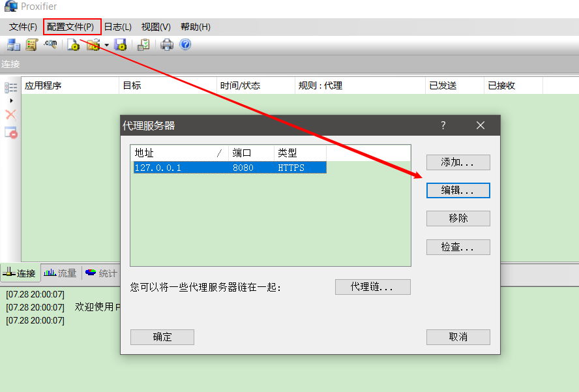The width and height of the screenshot is (579, 392).
Task: Click the 目标 column header
Action: 168,85
